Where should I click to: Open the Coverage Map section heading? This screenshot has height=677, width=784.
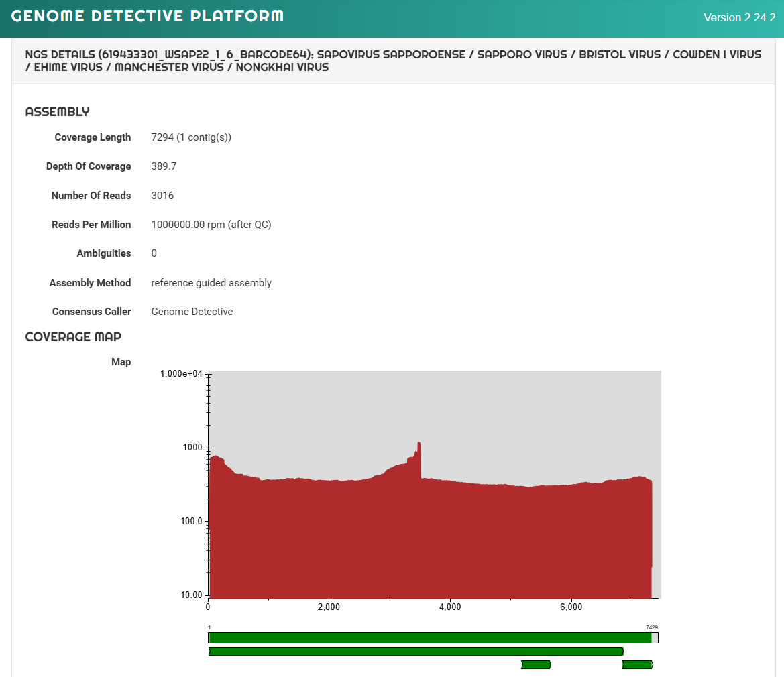pos(74,336)
